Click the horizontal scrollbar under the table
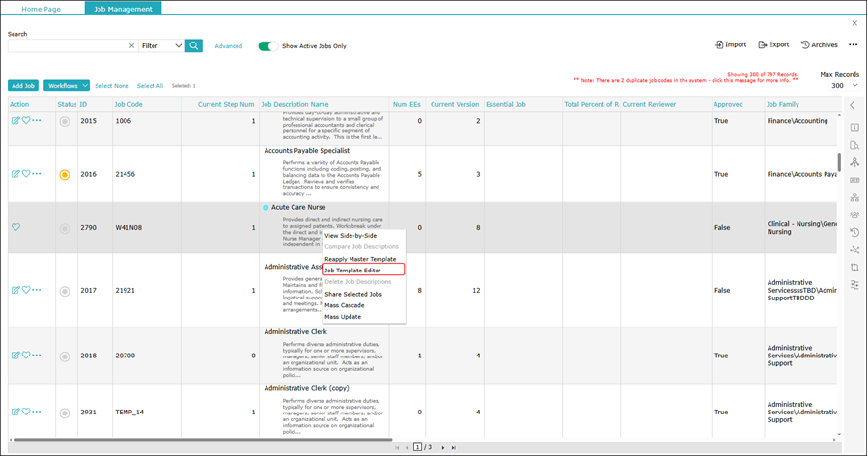The image size is (868, 456). click(x=203, y=440)
